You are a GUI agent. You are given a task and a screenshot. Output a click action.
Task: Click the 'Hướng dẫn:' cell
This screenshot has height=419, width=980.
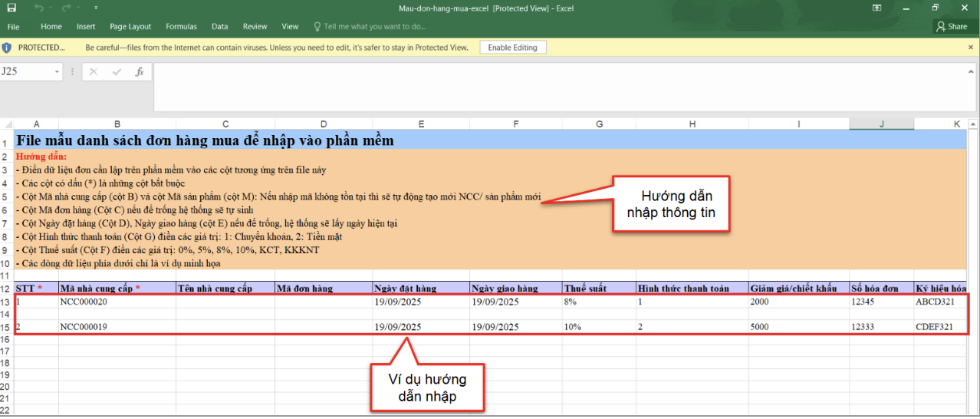(x=41, y=157)
